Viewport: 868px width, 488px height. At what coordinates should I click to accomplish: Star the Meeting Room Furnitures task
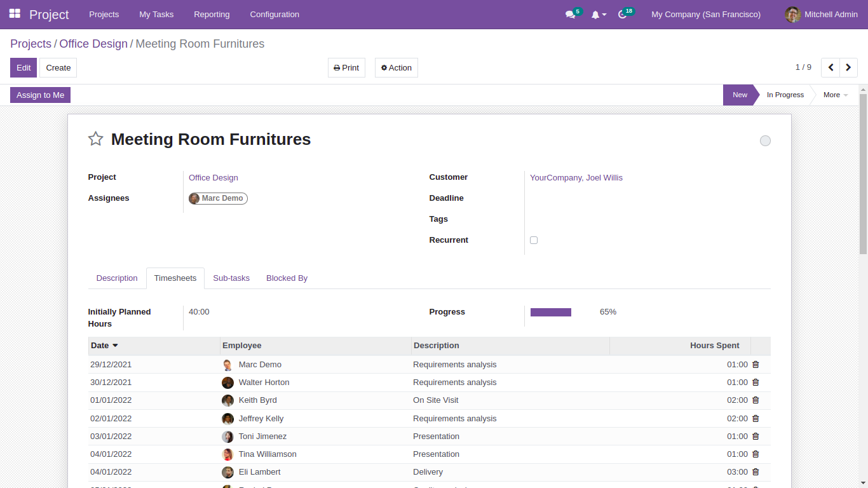pos(95,139)
